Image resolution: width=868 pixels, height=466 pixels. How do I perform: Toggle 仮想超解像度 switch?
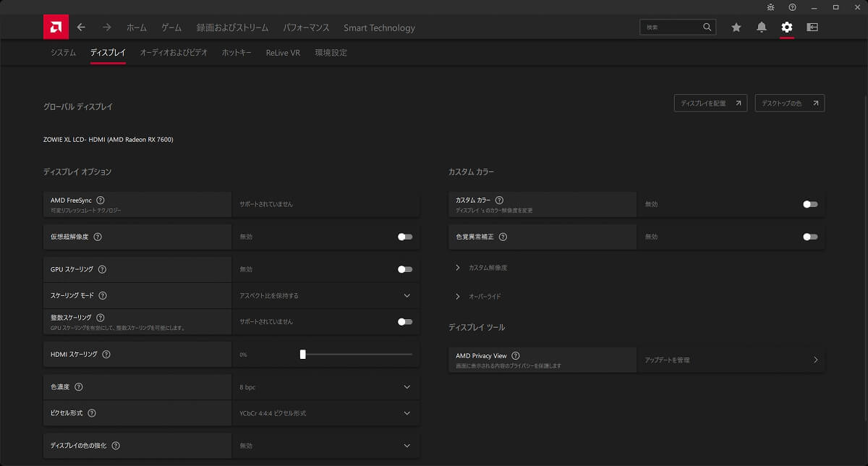pos(405,237)
